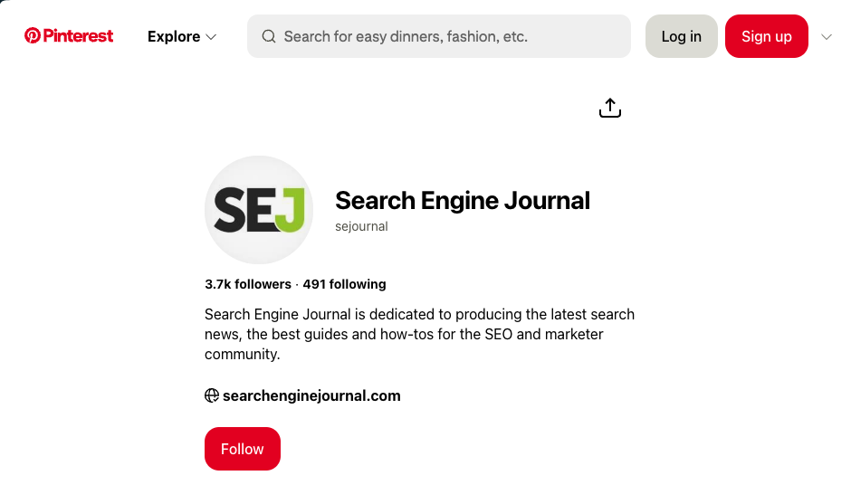This screenshot has width=851, height=504.
Task: Click the green J in the SEJ logo
Action: (x=289, y=212)
